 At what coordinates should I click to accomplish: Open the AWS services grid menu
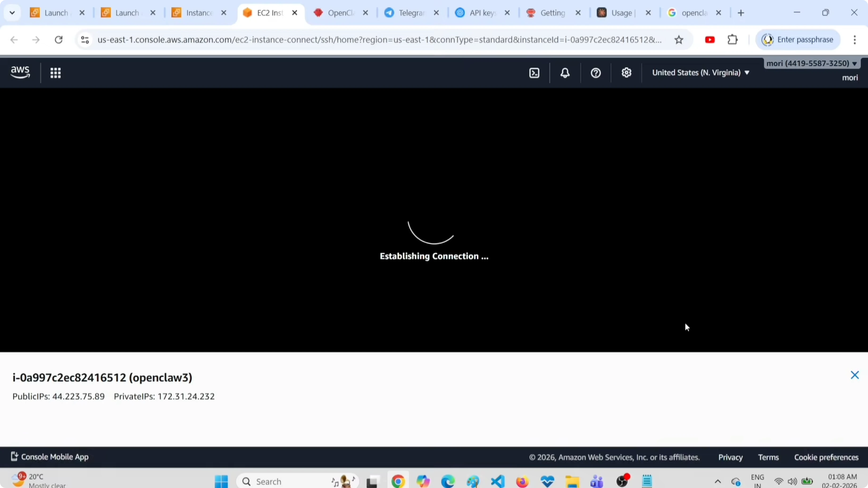coord(56,73)
